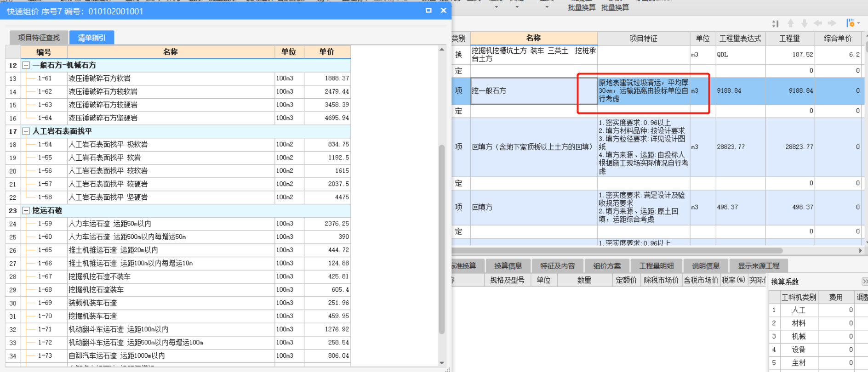The width and height of the screenshot is (868, 372).
Task: Click the 28823.77 expression cell
Action: (740, 147)
